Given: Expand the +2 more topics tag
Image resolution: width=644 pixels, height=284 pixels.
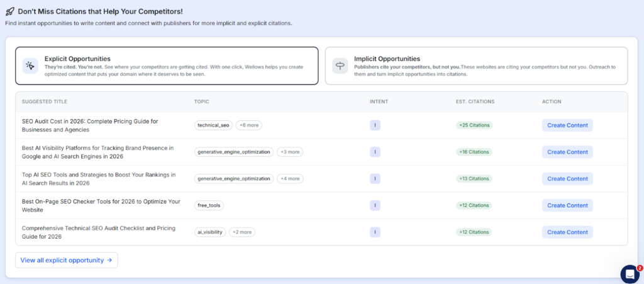Looking at the screenshot, I should [x=241, y=232].
